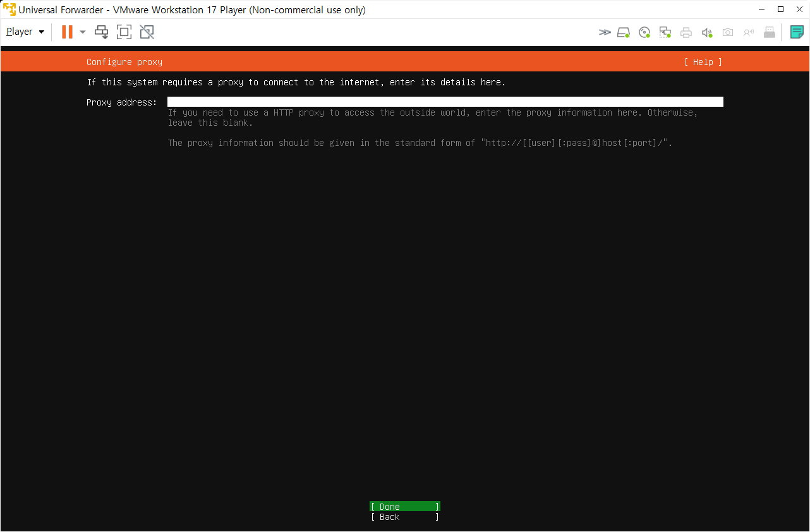Open the green message log note icon
810x532 pixels.
[797, 32]
